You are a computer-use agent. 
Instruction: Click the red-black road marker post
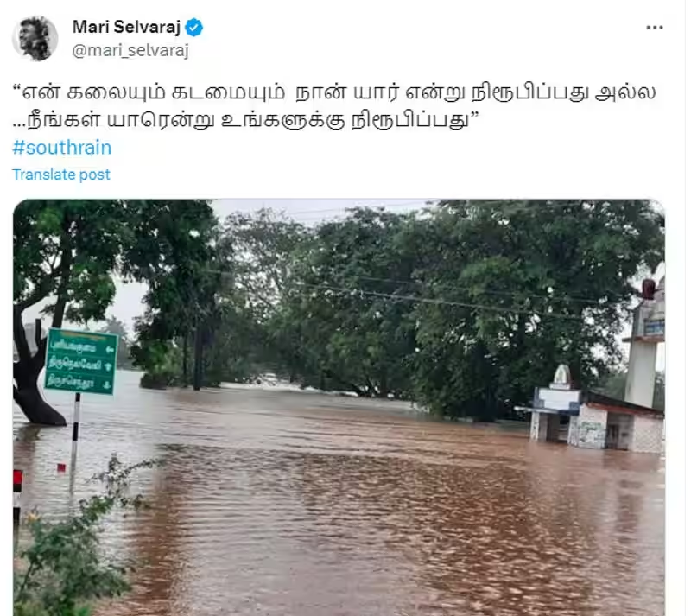coord(17,496)
